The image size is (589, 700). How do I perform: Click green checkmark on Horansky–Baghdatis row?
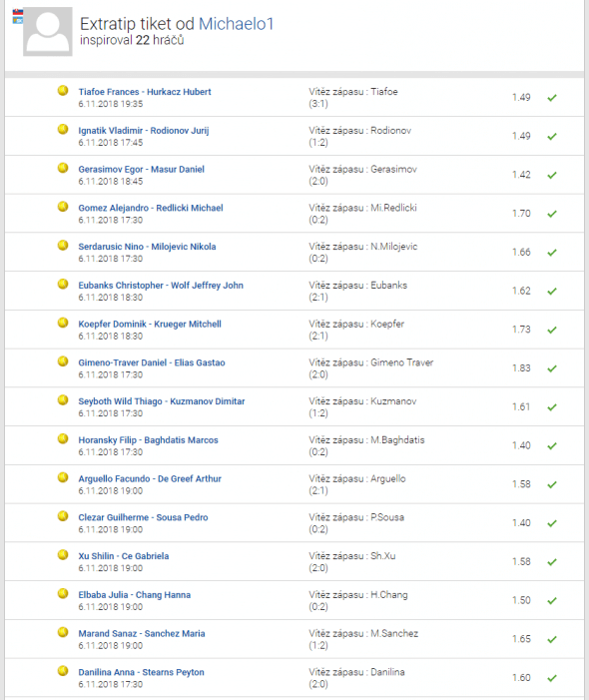[552, 446]
